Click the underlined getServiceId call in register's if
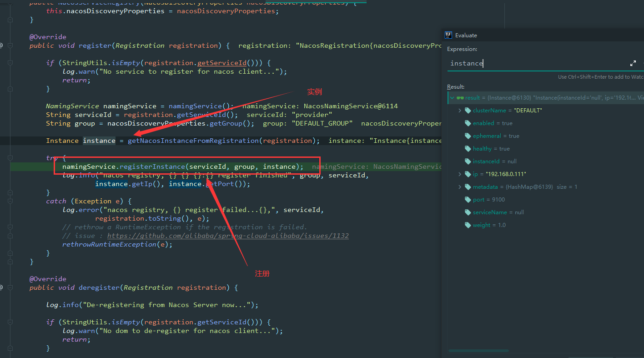The image size is (644, 358). 222,63
